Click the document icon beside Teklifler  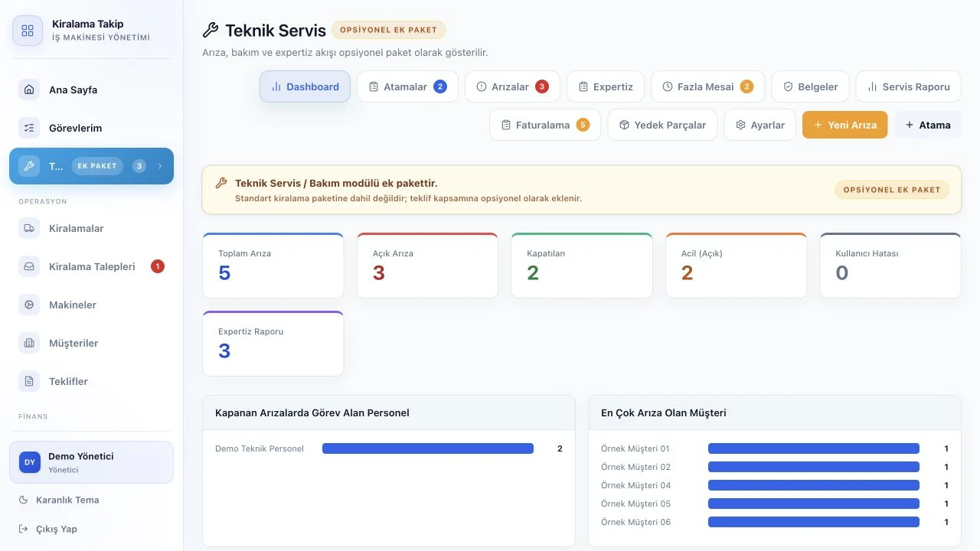(29, 381)
